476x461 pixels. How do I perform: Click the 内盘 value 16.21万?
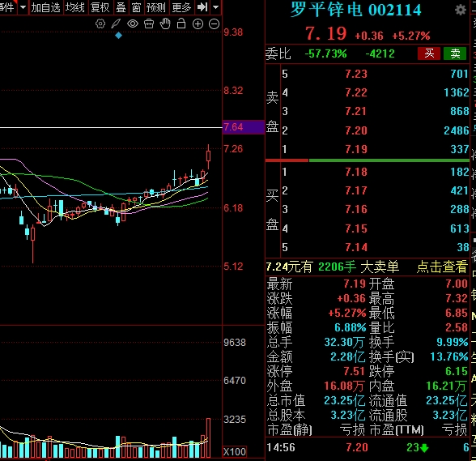(446, 386)
